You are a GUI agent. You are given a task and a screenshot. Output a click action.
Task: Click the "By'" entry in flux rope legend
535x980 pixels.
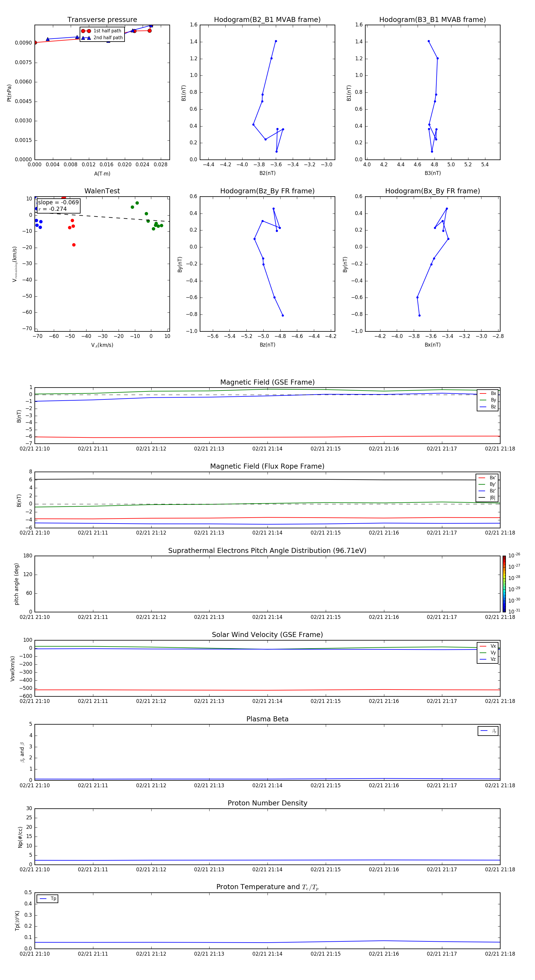487,484
